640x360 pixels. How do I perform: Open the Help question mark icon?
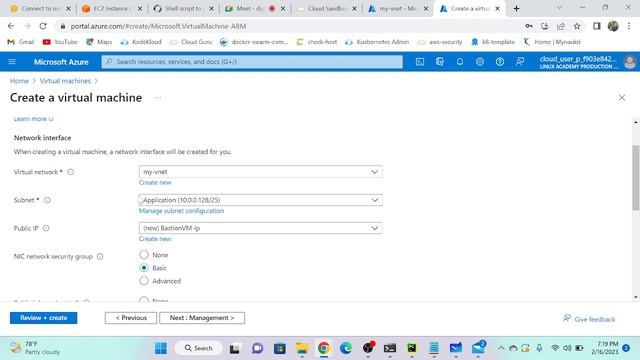point(500,62)
